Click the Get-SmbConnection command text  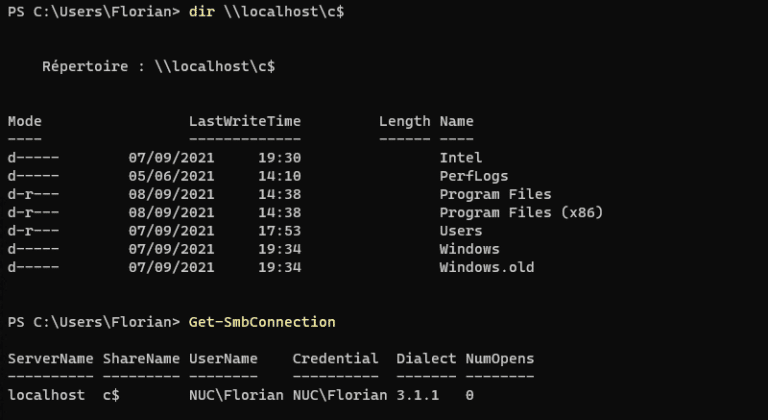[261, 322]
